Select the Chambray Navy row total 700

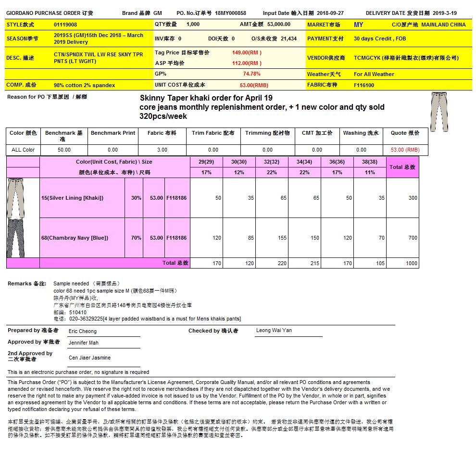point(413,238)
